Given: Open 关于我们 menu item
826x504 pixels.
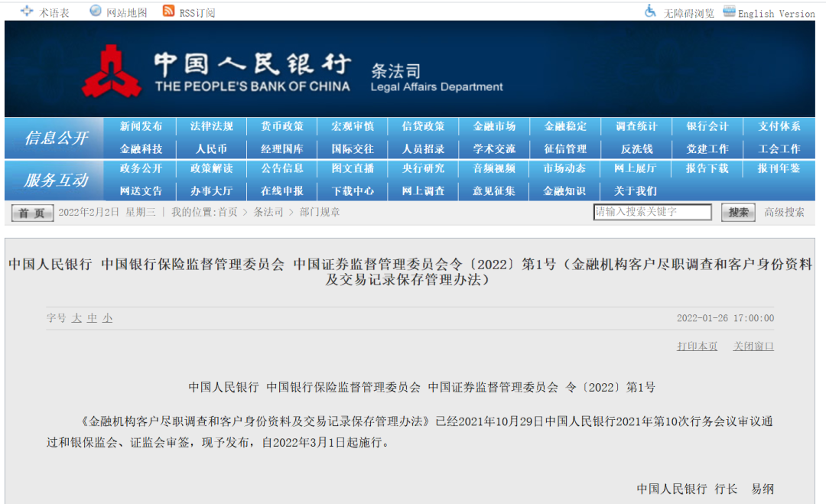Looking at the screenshot, I should pos(636,191).
